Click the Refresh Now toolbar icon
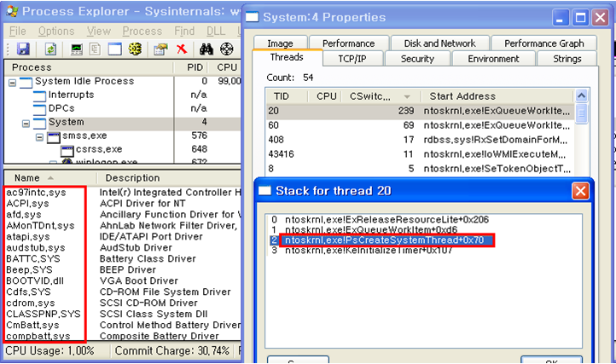Screen dimensions: 616x364 pos(50,49)
